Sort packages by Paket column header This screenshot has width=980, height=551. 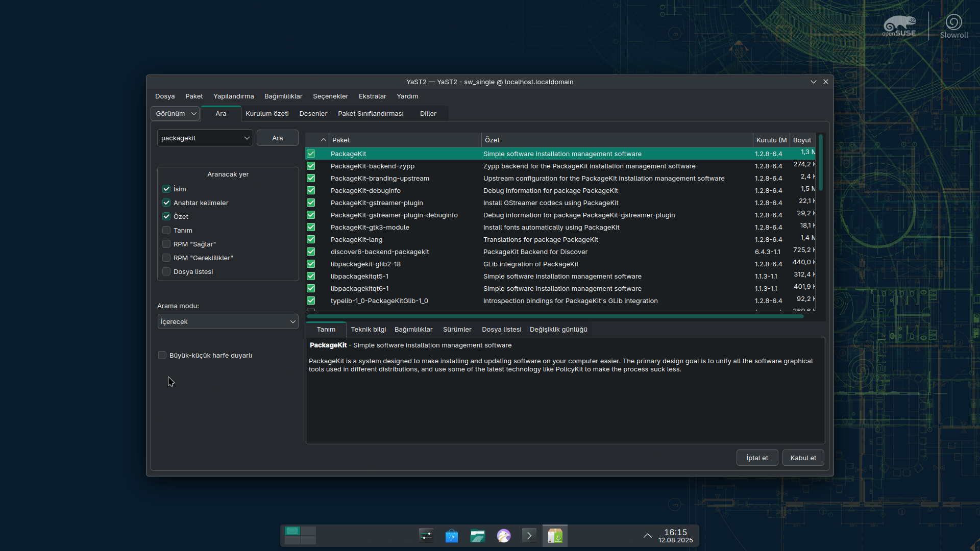click(x=405, y=140)
